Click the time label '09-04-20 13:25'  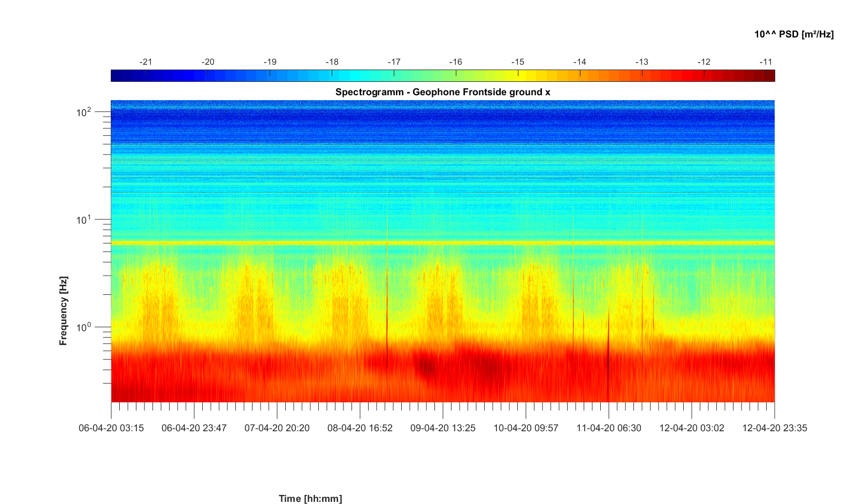[443, 428]
